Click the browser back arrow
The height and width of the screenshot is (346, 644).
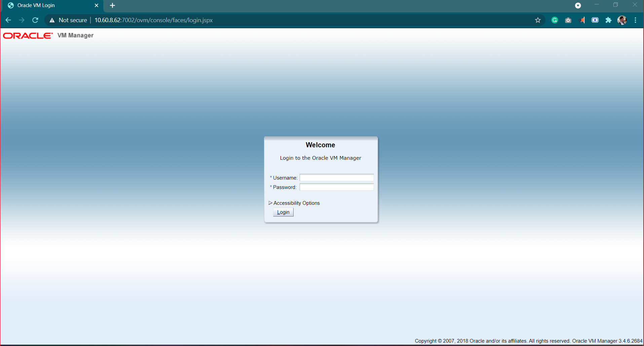point(8,20)
